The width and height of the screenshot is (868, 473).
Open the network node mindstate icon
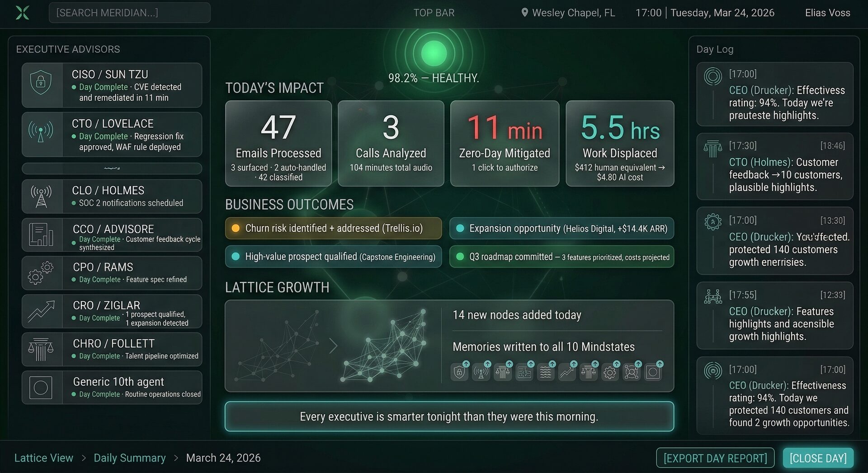coord(632,371)
